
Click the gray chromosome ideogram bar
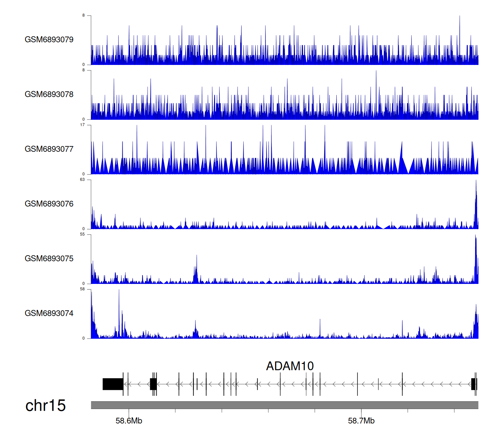(284, 405)
